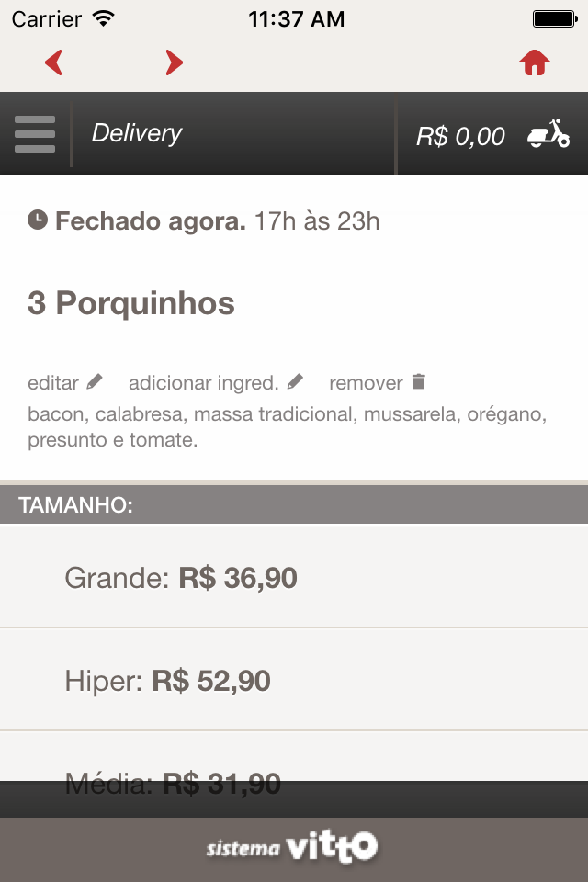588x882 pixels.
Task: Click the trash icon beside remover
Action: pos(419,381)
